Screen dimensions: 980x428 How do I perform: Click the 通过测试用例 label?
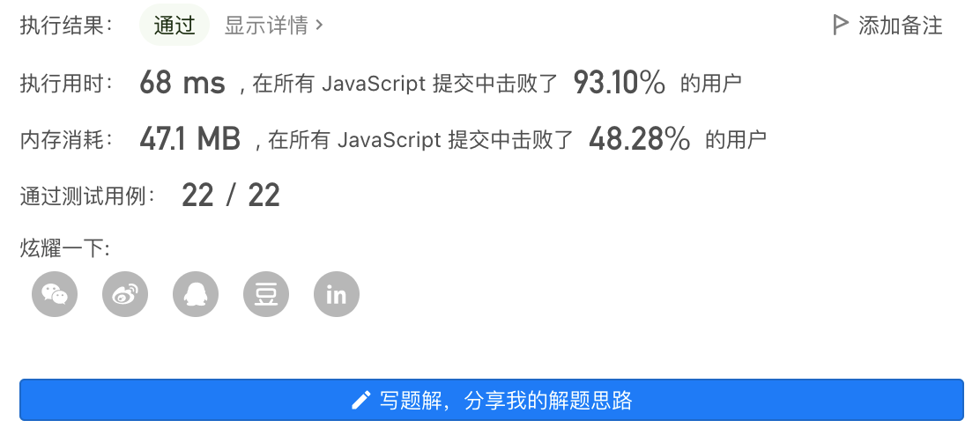[x=87, y=196]
